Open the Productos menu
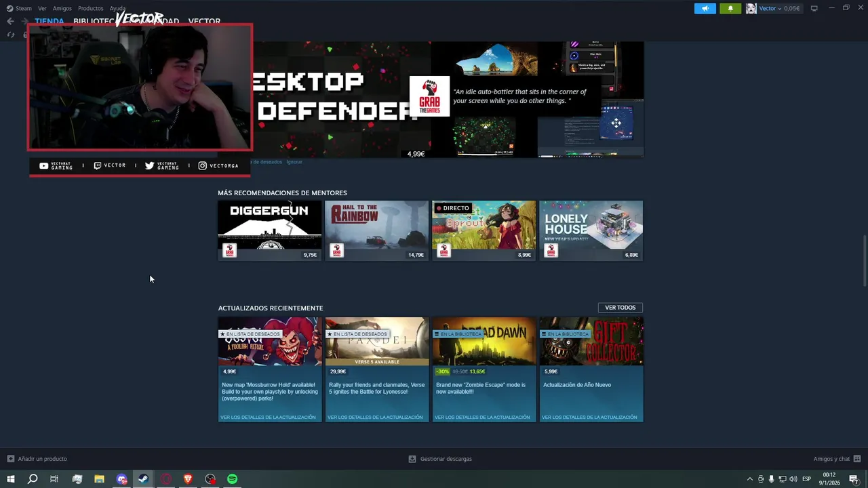This screenshot has height=488, width=868. tap(90, 8)
